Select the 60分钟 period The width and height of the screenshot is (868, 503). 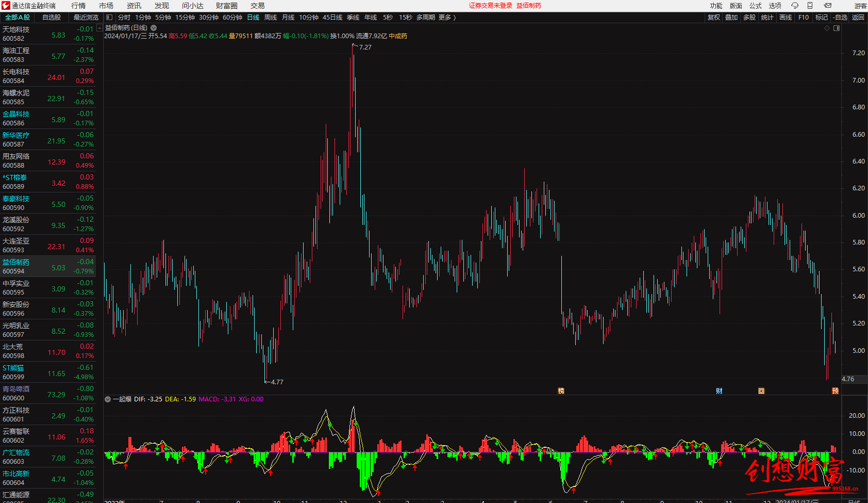(x=232, y=18)
